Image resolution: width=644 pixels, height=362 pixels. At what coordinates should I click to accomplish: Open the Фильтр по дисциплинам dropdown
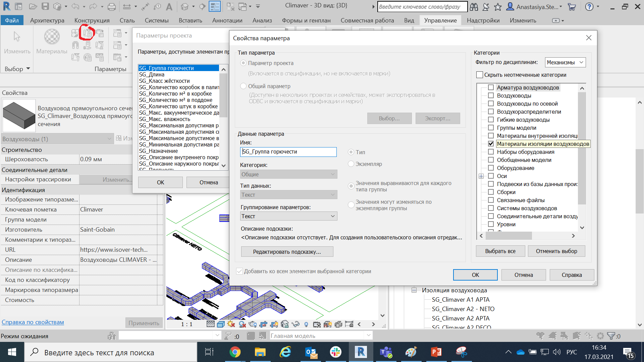(x=565, y=62)
